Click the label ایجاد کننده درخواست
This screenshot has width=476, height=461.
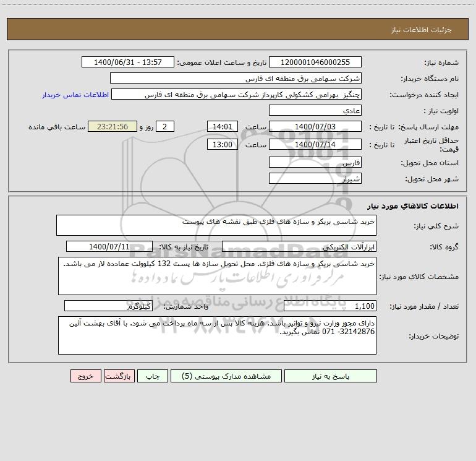tap(424, 95)
